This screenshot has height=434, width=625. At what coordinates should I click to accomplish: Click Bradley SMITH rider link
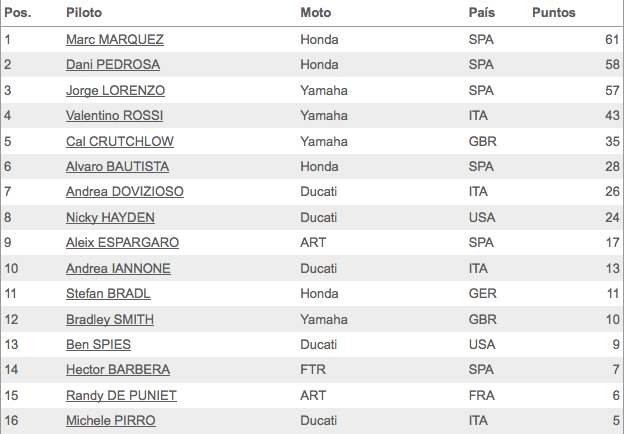click(110, 320)
